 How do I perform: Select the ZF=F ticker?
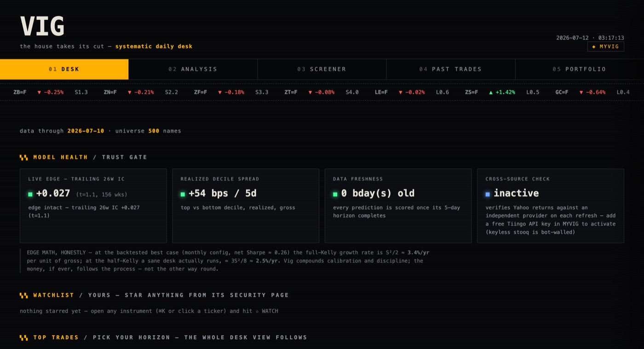click(201, 92)
